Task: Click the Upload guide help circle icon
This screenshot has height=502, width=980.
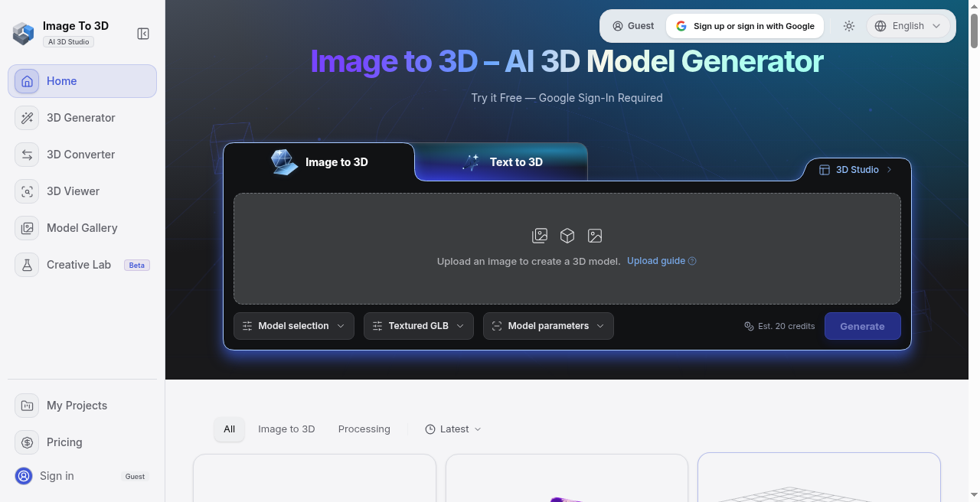Action: (692, 261)
